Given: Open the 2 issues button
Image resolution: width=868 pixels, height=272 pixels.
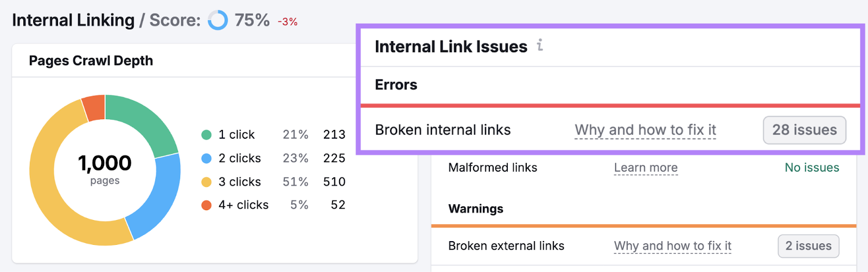Looking at the screenshot, I should tap(808, 246).
